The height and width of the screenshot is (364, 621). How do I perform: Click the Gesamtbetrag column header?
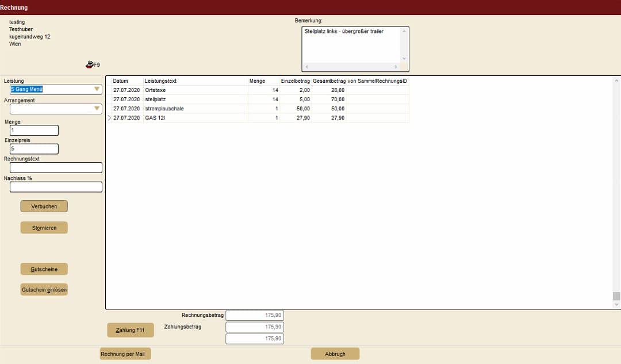point(329,81)
